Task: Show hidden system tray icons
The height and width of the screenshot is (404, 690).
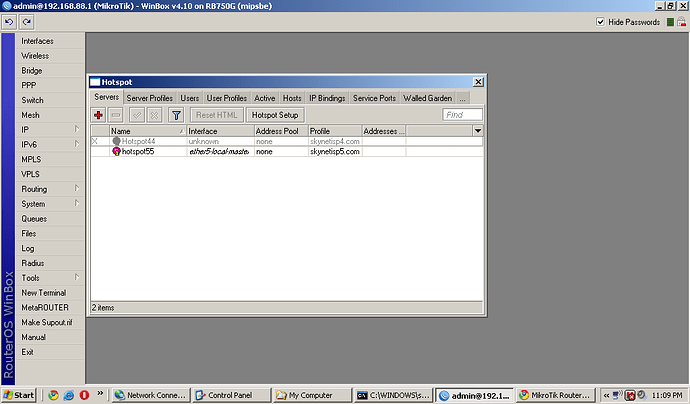Action: click(x=606, y=395)
